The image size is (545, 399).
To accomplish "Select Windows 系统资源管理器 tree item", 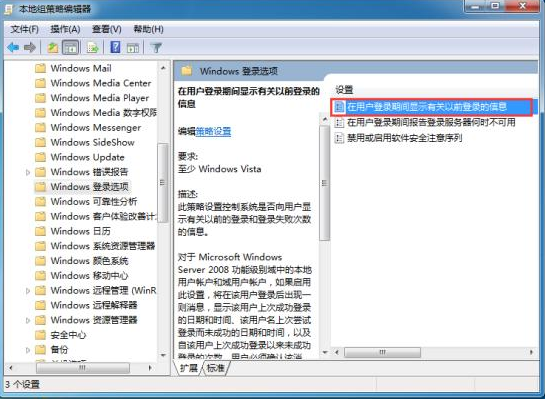I will [103, 246].
